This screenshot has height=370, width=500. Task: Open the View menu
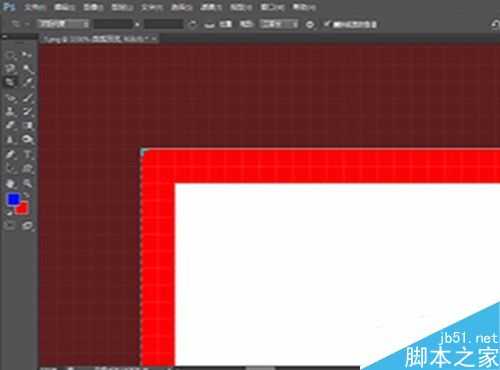click(x=241, y=7)
